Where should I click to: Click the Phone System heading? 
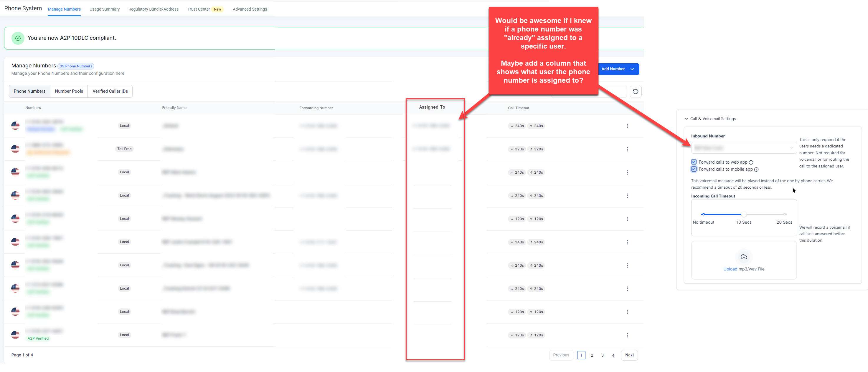click(23, 9)
